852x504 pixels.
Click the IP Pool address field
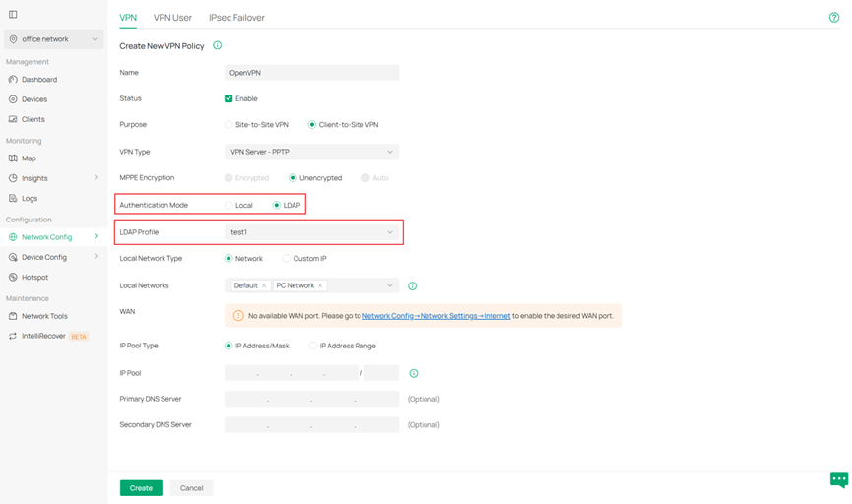[292, 373]
